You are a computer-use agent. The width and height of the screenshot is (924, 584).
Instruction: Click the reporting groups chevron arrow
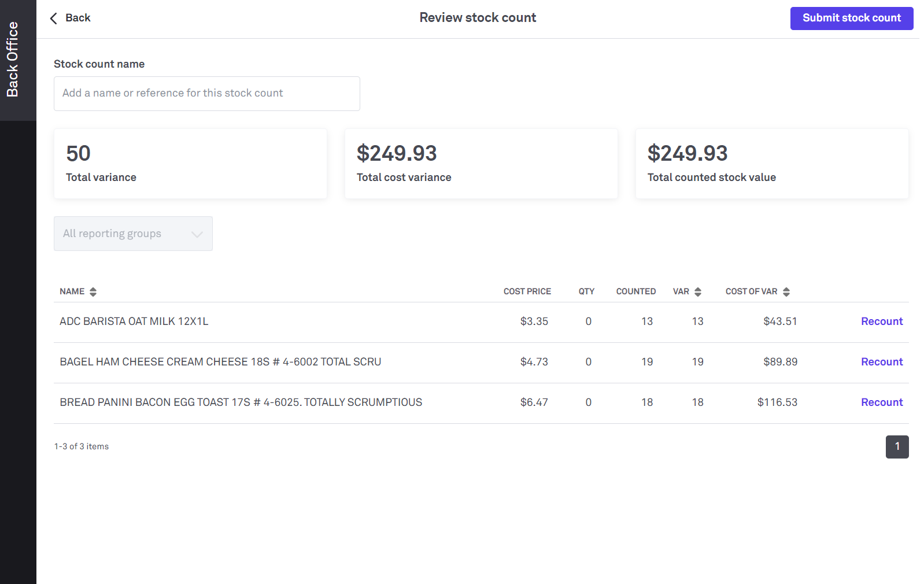pyautogui.click(x=197, y=234)
